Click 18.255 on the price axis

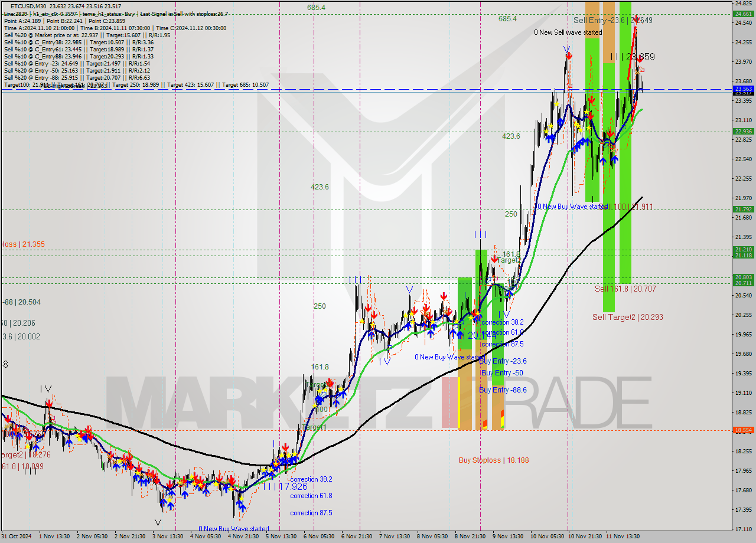(x=743, y=451)
